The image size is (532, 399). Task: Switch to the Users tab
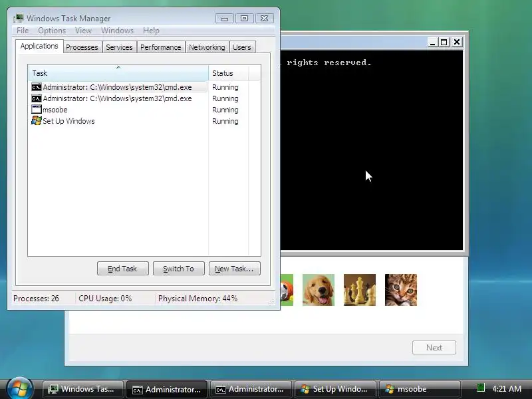click(242, 47)
